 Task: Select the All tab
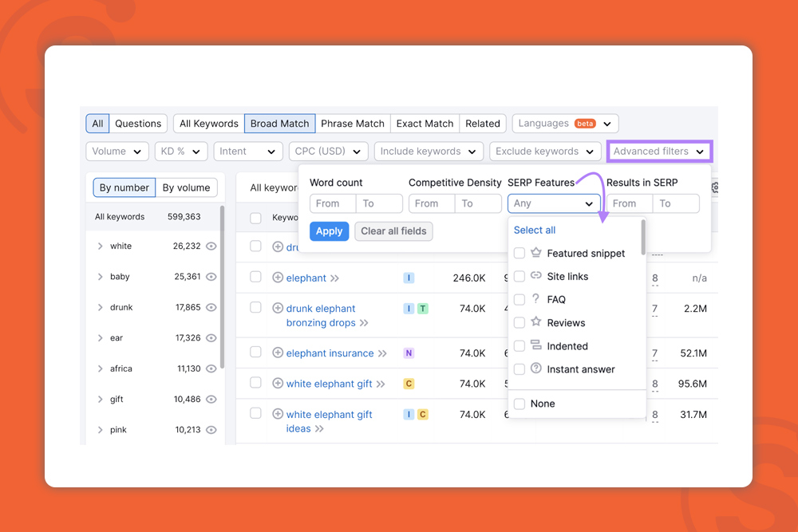97,124
